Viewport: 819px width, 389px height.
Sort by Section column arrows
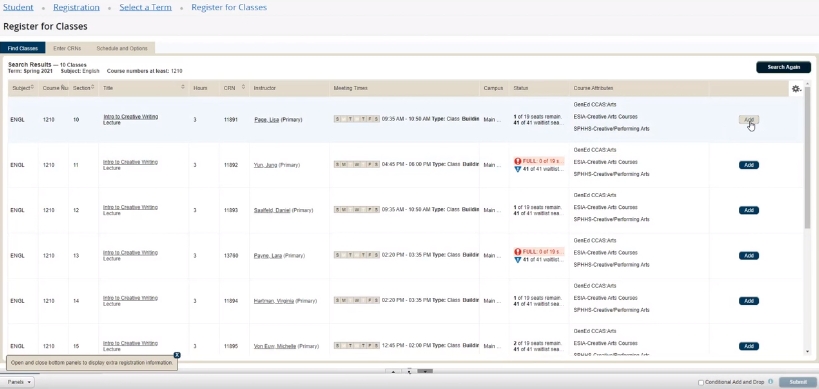(x=92, y=87)
